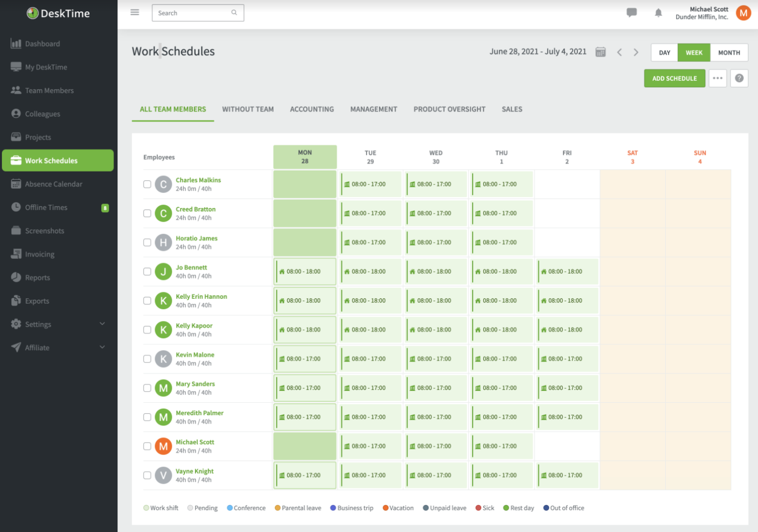The height and width of the screenshot is (532, 758).
Task: Expand the Settings sidebar section
Action: point(37,324)
